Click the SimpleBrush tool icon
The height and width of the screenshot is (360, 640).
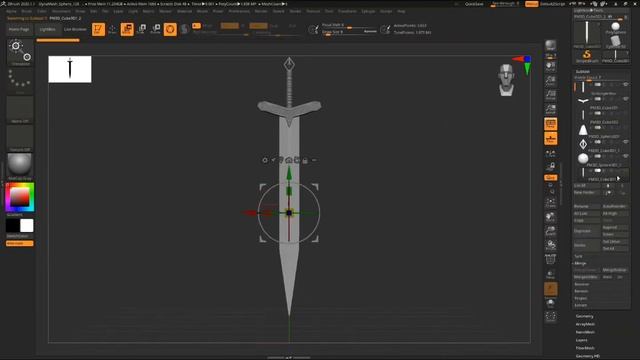[x=587, y=56]
